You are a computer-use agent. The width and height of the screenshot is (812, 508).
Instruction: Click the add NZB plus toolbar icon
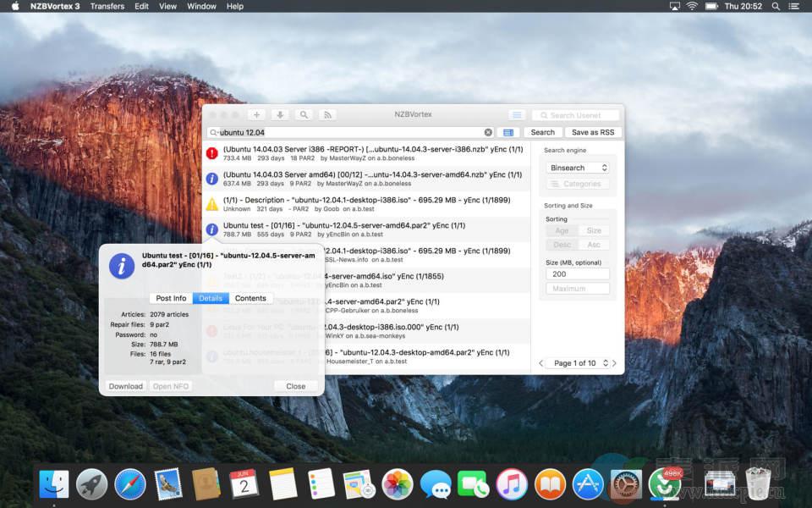(x=257, y=115)
